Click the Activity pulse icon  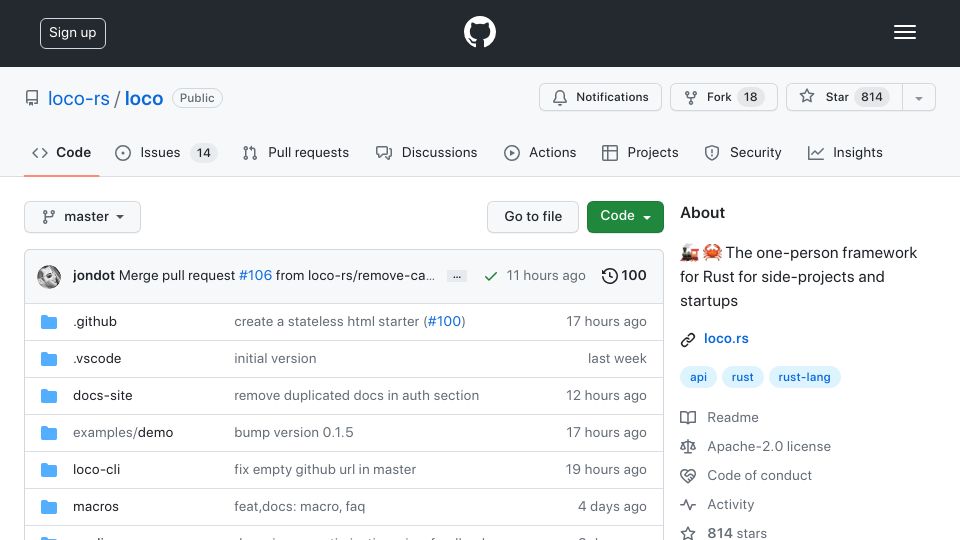click(688, 504)
